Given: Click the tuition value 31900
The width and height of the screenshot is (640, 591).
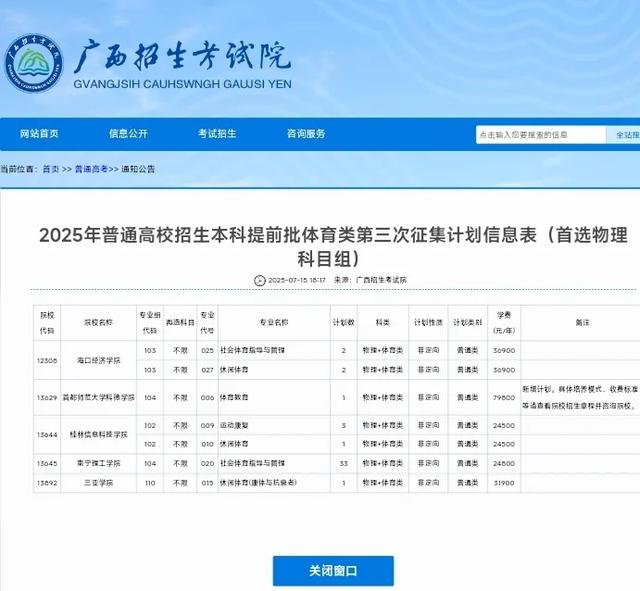Looking at the screenshot, I should pos(504,483).
